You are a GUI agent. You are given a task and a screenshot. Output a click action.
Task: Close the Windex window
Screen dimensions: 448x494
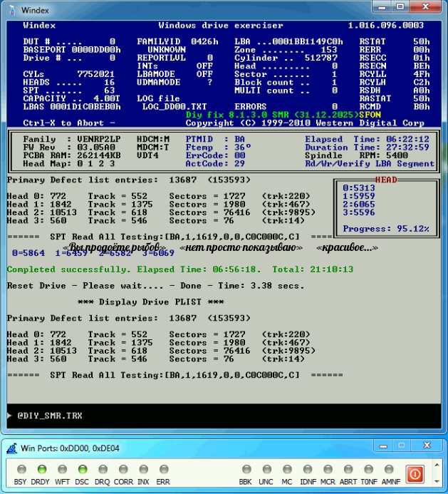[x=425, y=6]
